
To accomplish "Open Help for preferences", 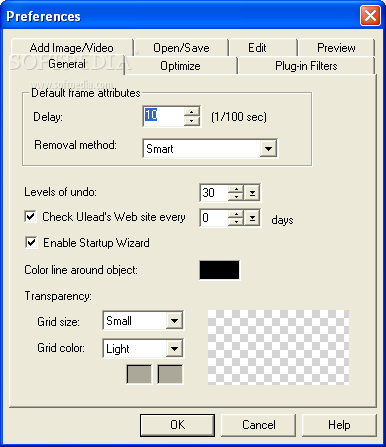I will click(x=339, y=425).
